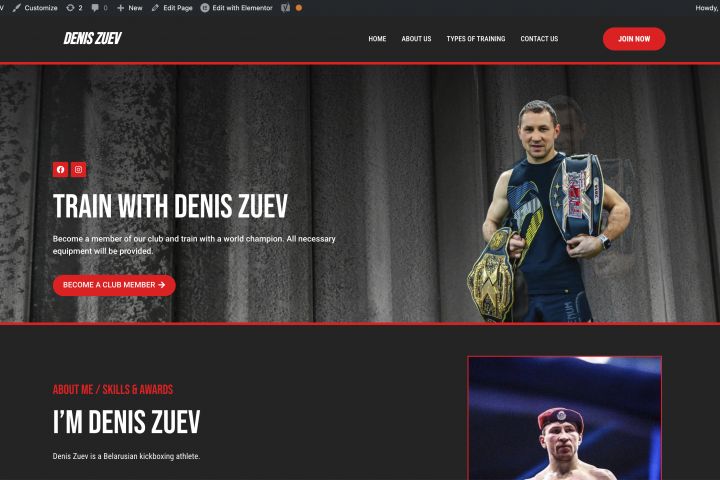Click Become a Club Member button
Screen dimensions: 720x480
[114, 285]
